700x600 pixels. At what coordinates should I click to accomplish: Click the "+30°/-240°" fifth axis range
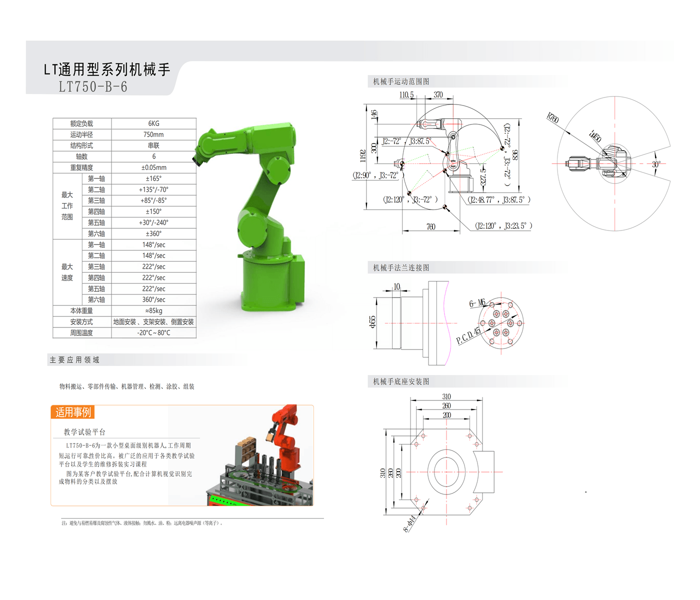point(153,222)
